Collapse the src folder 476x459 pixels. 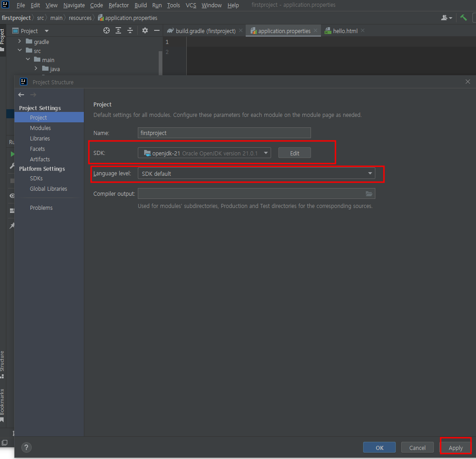coord(20,50)
